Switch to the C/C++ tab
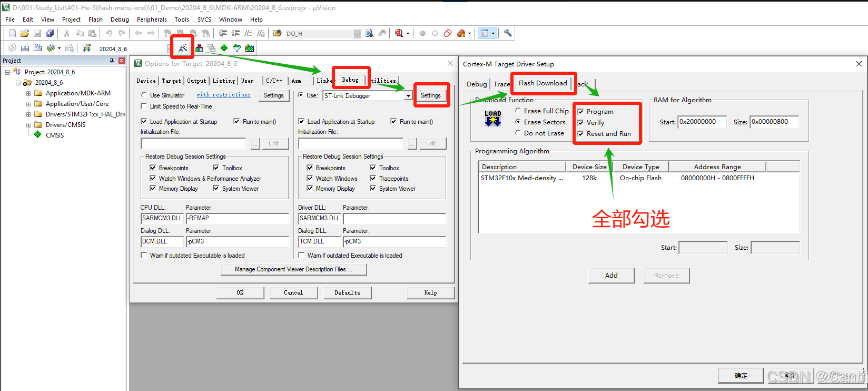 [x=274, y=81]
